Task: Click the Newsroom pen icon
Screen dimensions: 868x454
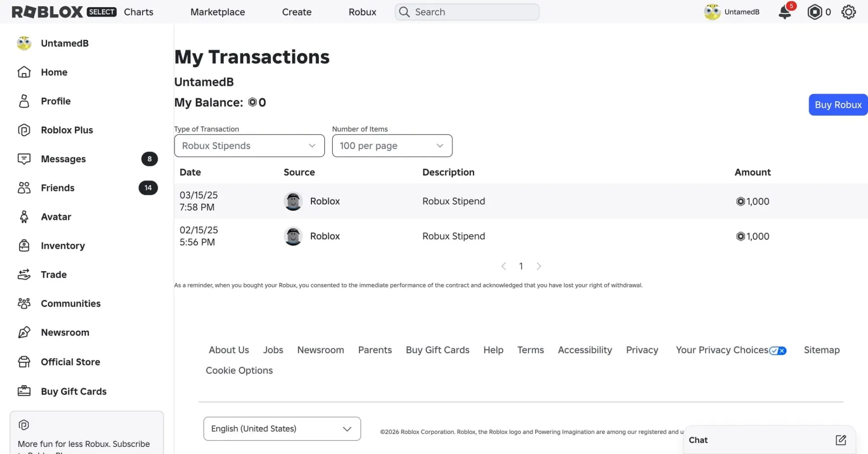Action: (24, 332)
